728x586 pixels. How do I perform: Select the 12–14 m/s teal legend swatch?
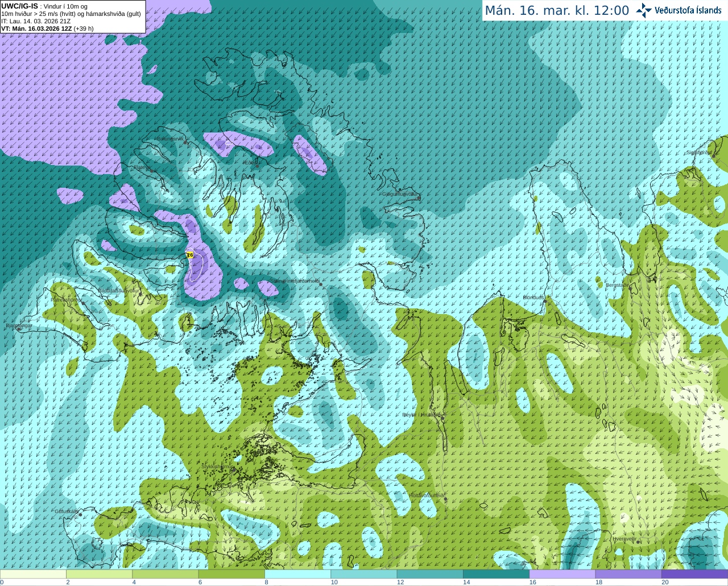(430, 574)
